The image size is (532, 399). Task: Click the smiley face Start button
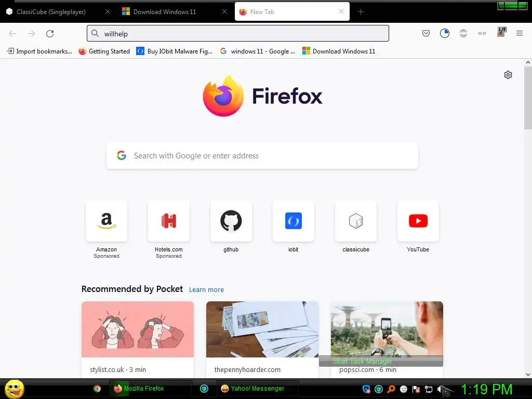15,389
